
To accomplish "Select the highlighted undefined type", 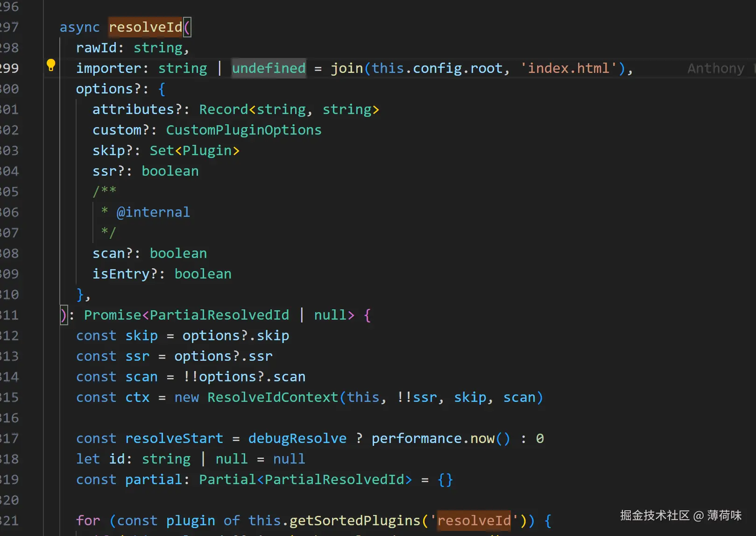I will point(269,68).
